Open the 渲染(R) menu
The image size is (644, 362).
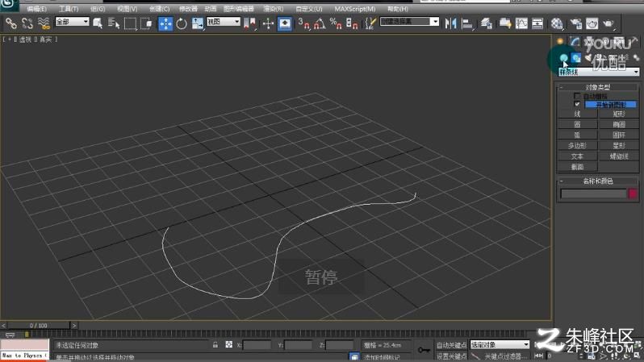point(273,9)
